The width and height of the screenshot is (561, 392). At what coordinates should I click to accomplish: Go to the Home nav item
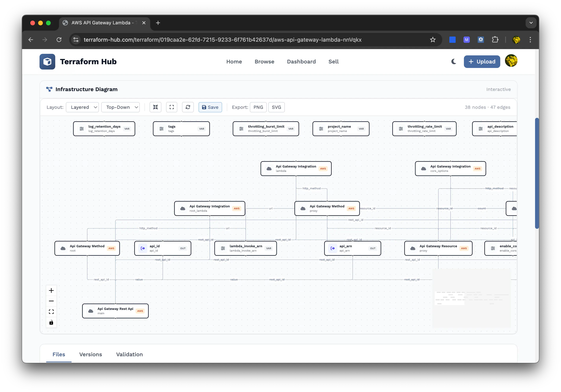pos(234,61)
